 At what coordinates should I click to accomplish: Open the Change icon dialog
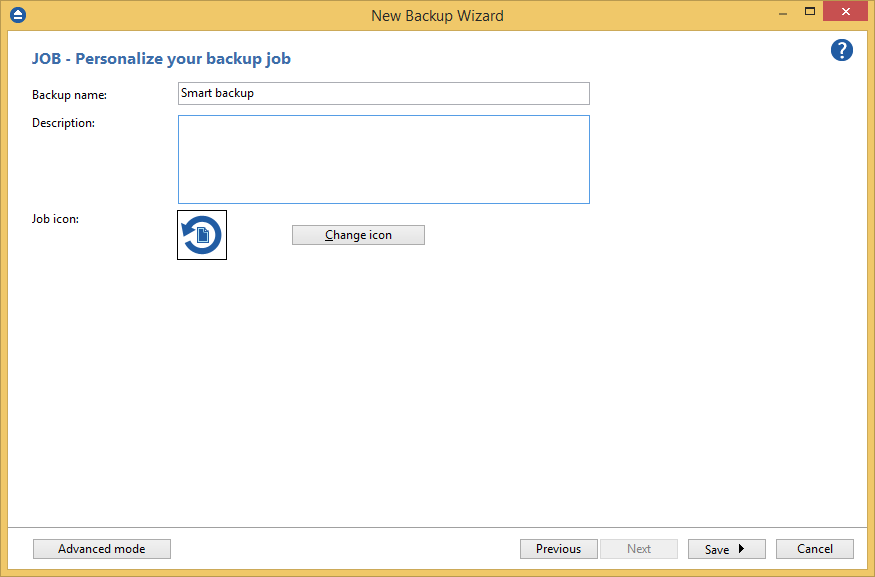point(357,234)
